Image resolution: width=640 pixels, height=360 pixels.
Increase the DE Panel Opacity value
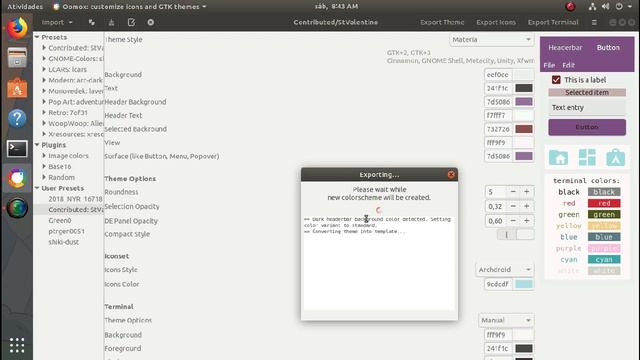click(527, 221)
